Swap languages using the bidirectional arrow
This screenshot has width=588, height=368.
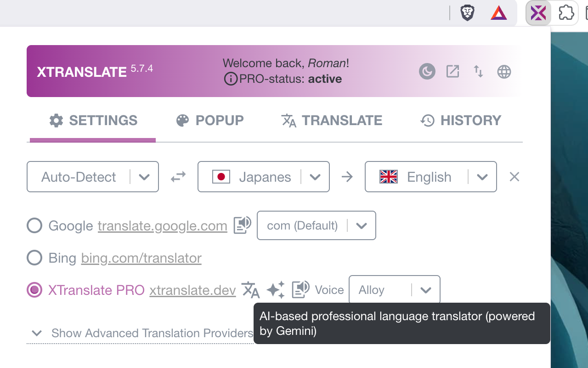[x=178, y=177]
